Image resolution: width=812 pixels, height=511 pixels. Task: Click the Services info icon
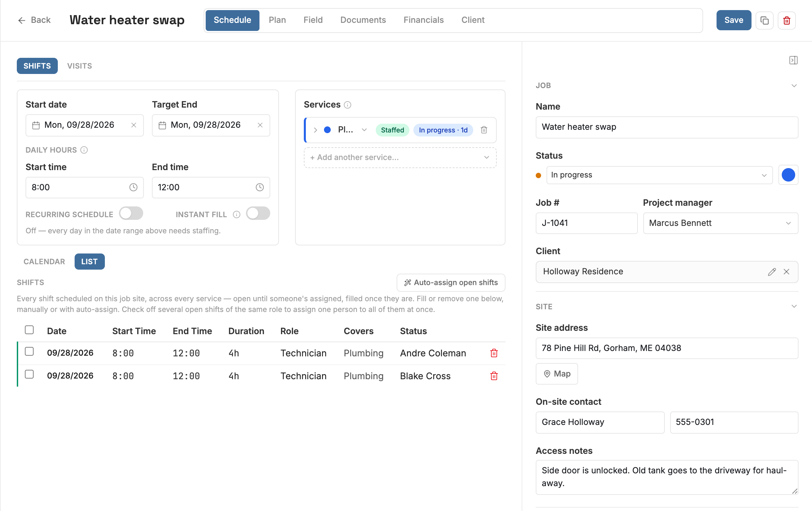[347, 105]
